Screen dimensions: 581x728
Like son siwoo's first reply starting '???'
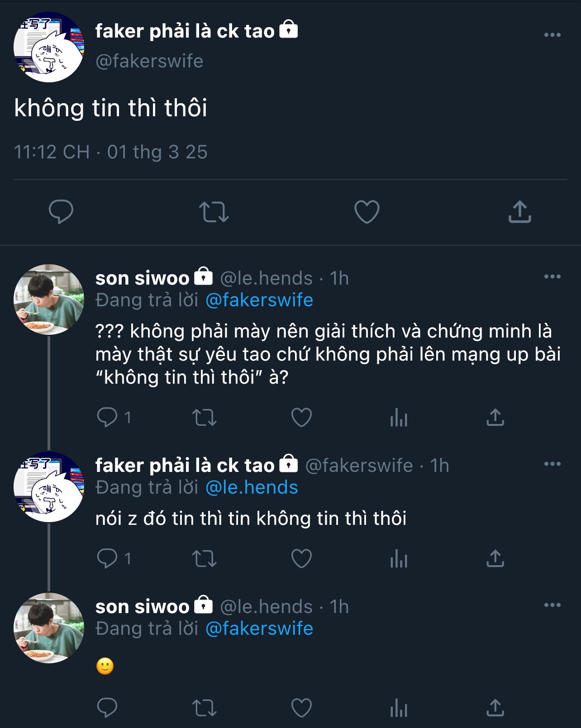[301, 417]
